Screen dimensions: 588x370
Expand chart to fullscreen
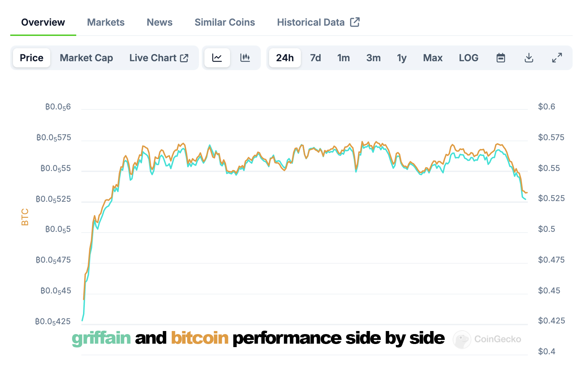pyautogui.click(x=557, y=58)
